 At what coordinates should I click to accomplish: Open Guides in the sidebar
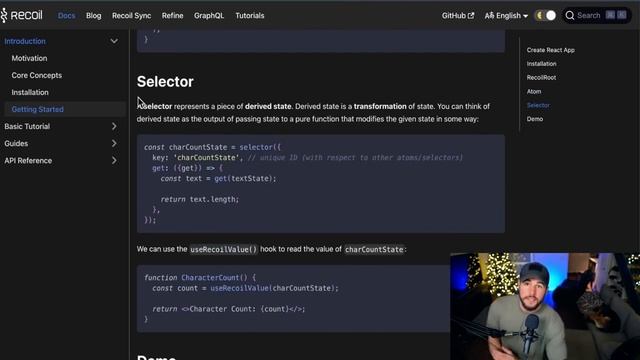[16, 144]
